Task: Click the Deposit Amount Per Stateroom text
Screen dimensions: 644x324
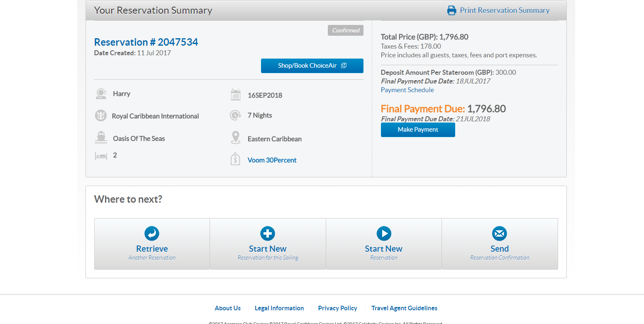Action: click(x=449, y=73)
